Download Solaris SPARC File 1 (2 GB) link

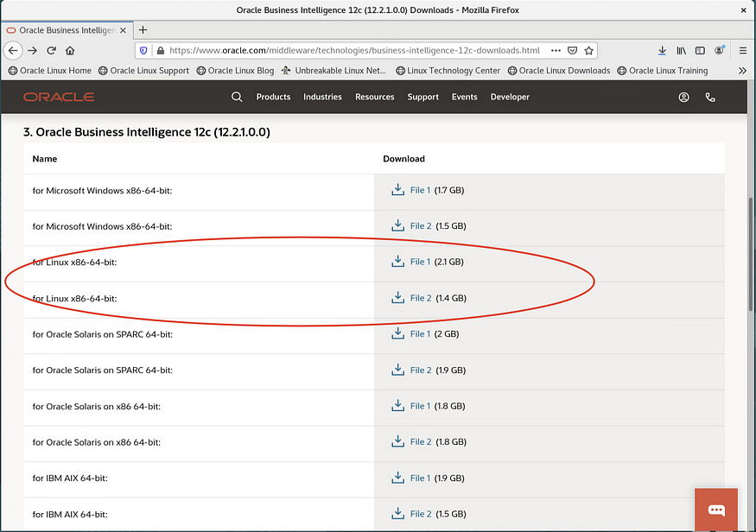pos(420,334)
